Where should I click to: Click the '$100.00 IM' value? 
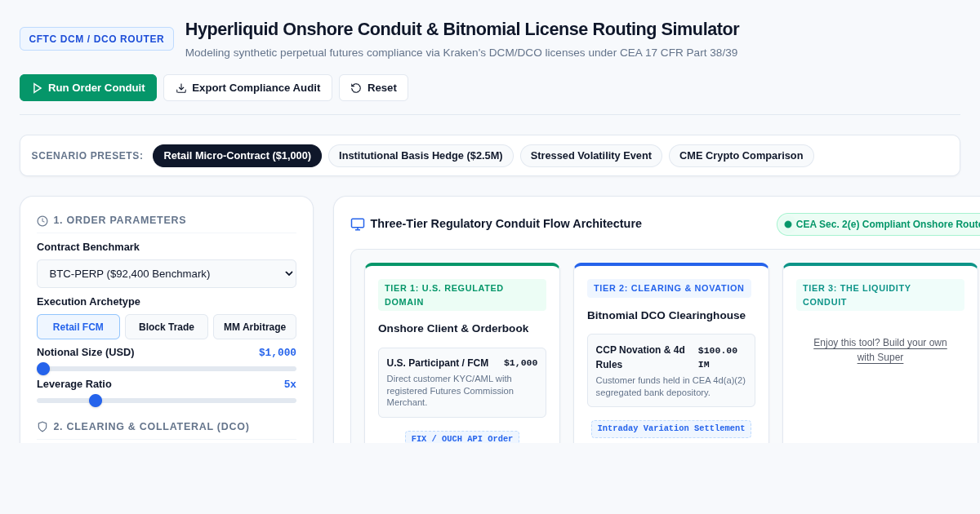point(718,357)
